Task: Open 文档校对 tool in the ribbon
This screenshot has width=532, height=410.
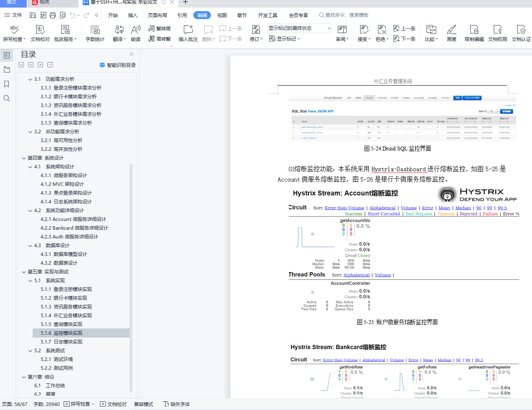Action: pyautogui.click(x=40, y=33)
